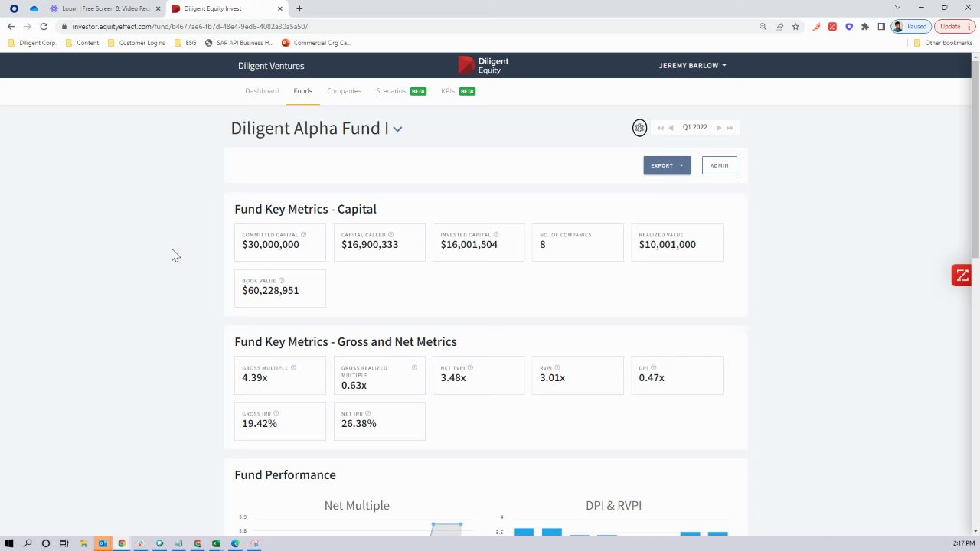Expand the tab search chevron in title bar
Screen dimensions: 980x551
897,8
